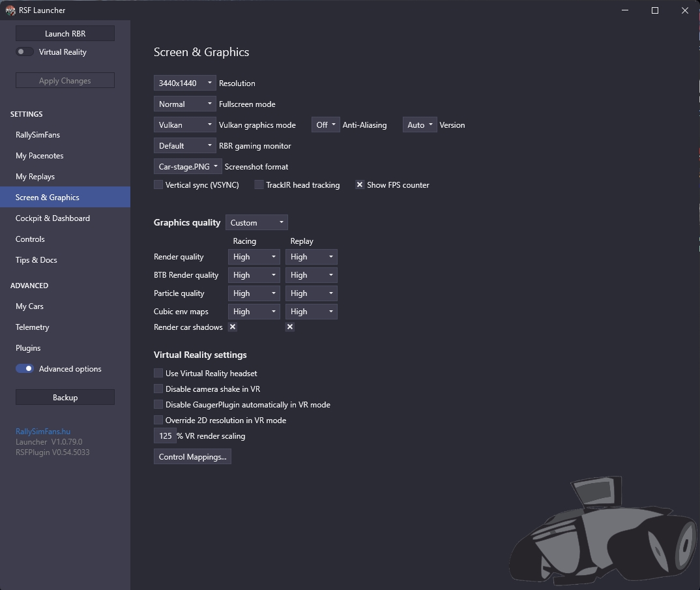Select Telemetry in the Advanced section
This screenshot has width=700, height=590.
tap(33, 327)
